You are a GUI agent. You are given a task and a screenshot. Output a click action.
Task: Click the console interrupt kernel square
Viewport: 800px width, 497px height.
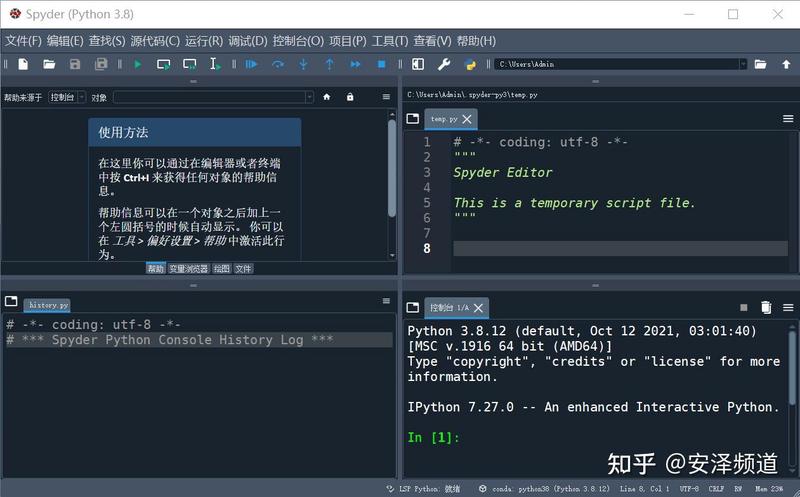(743, 307)
